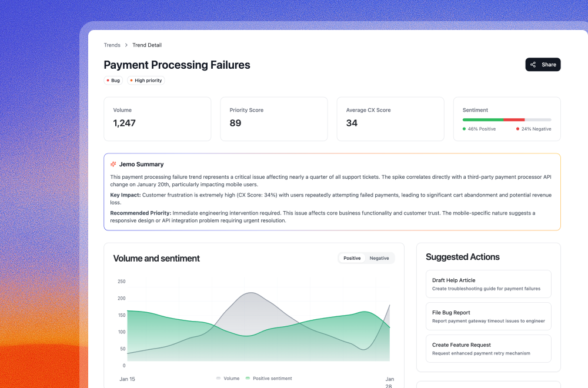Click the Priority Score value 89
This screenshot has height=388, width=588.
coord(235,123)
